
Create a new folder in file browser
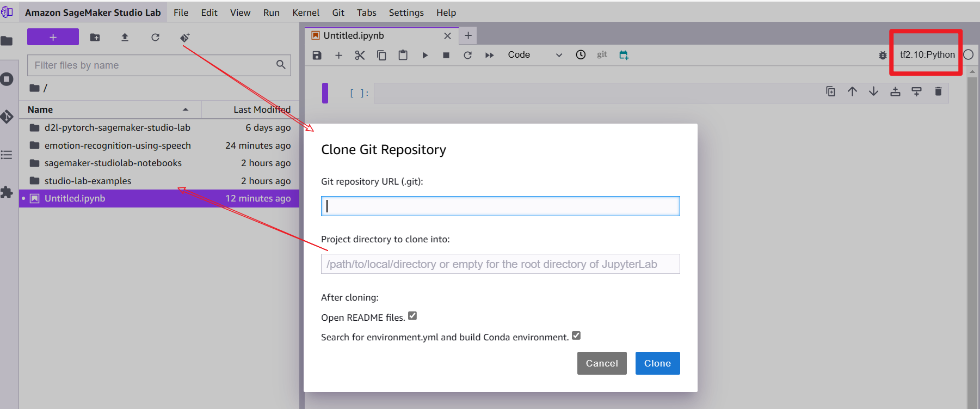pos(95,37)
